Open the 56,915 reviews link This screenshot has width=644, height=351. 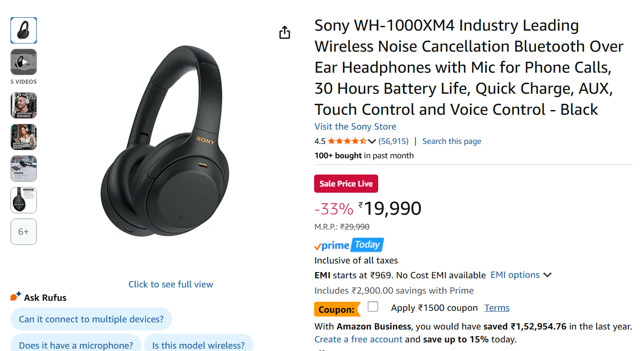pyautogui.click(x=393, y=141)
